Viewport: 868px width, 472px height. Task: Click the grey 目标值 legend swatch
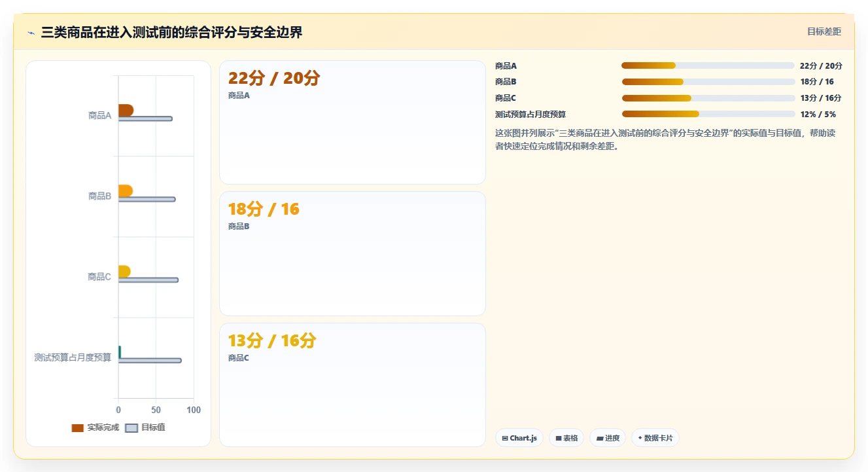tap(131, 428)
